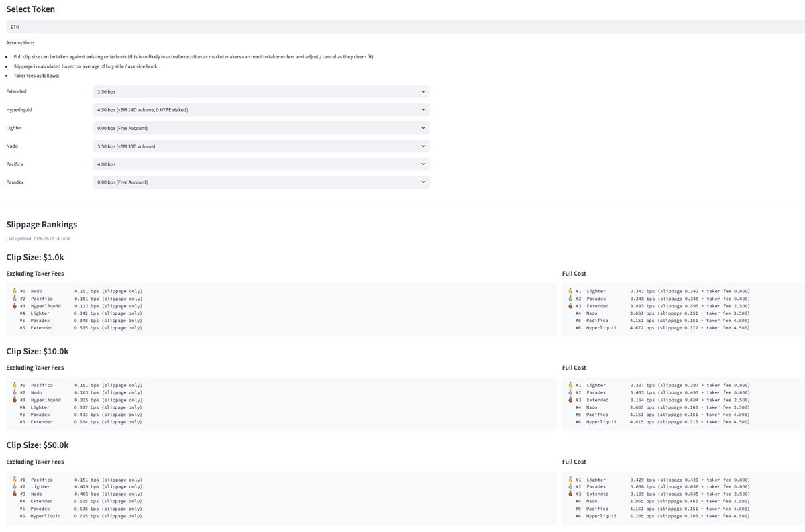Screen dimensions: 805x532
Task: Click the Clip Size: $1.0k heading
Action: [35, 256]
